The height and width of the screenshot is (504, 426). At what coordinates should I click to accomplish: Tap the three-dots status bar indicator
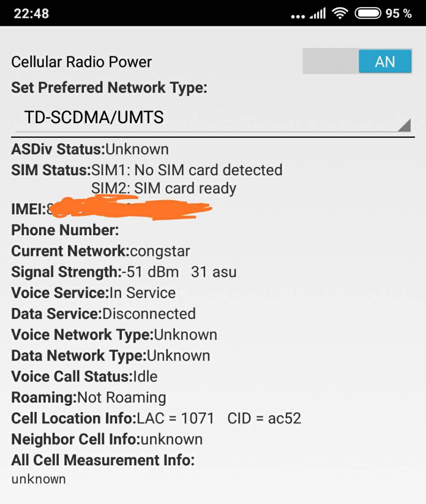(x=298, y=16)
